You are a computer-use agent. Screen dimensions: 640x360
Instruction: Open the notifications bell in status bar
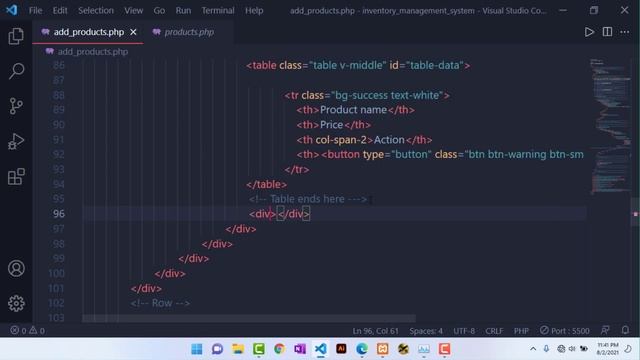pos(625,330)
